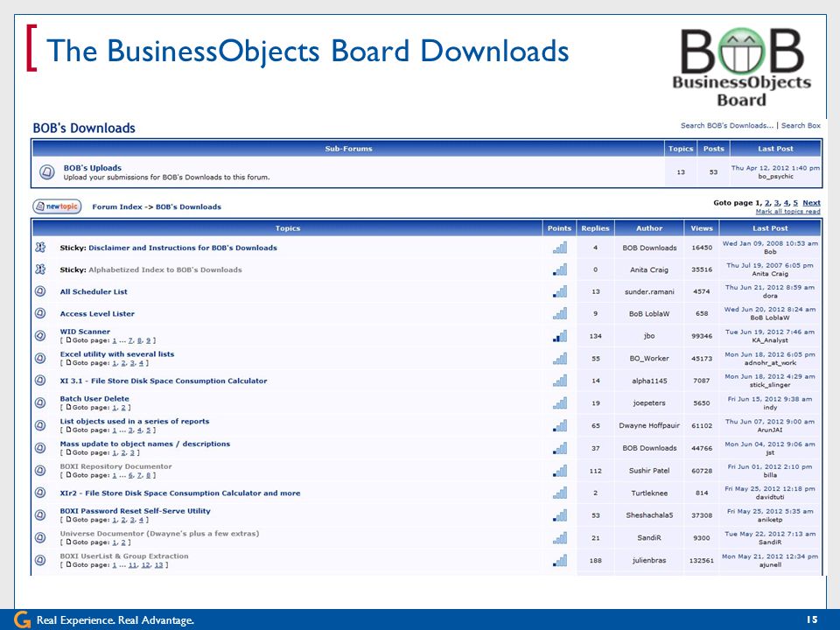
Task: Click the BOB's Uploads forum icon
Action: pyautogui.click(x=46, y=172)
